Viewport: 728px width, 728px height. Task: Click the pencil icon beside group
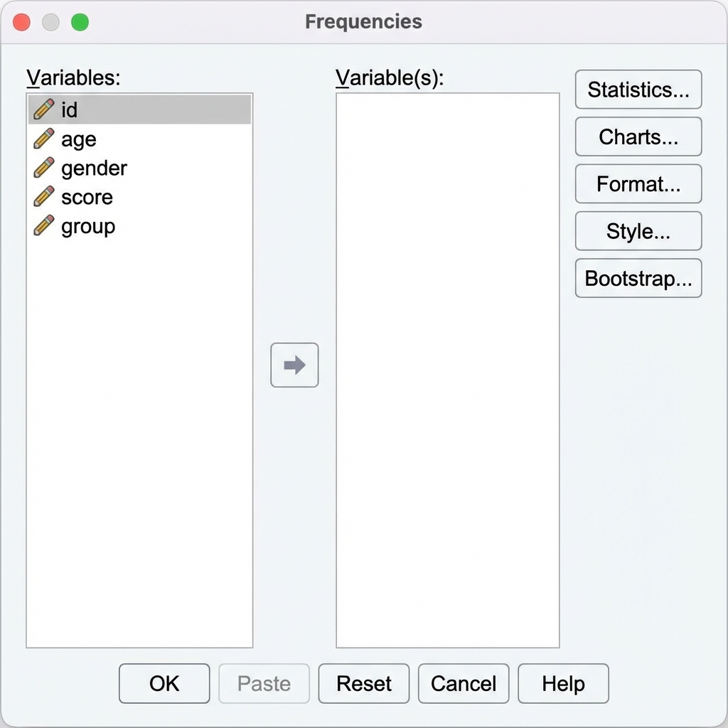(44, 226)
